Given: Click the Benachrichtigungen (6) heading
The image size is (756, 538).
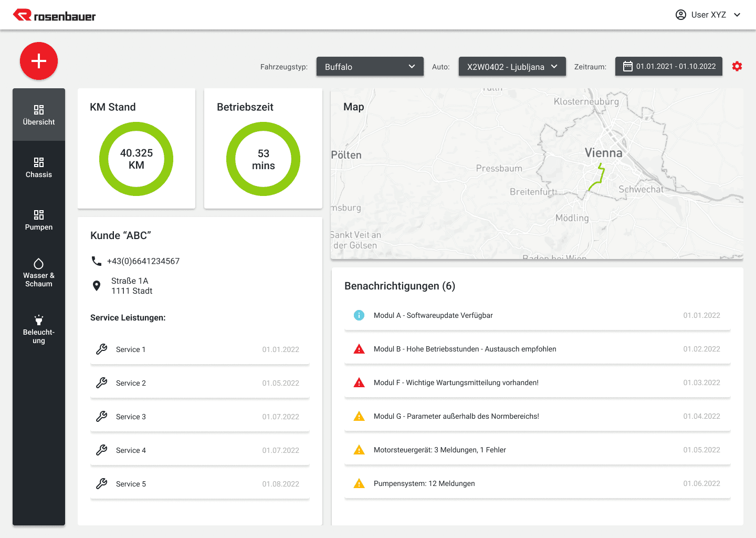Looking at the screenshot, I should tap(400, 286).
